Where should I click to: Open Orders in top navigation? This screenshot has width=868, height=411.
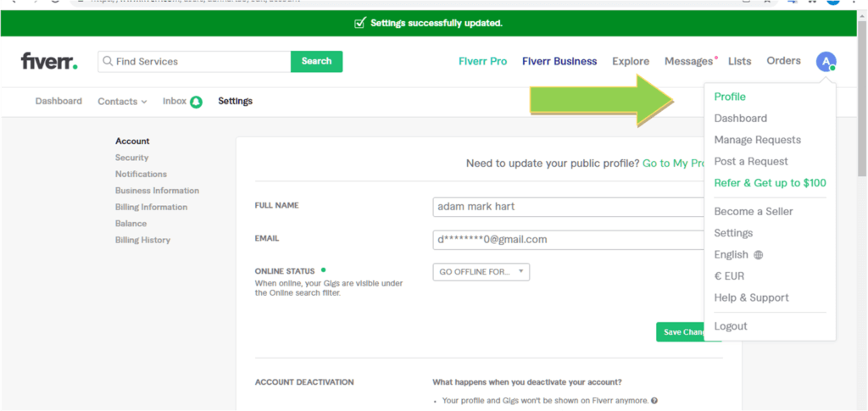pyautogui.click(x=783, y=61)
